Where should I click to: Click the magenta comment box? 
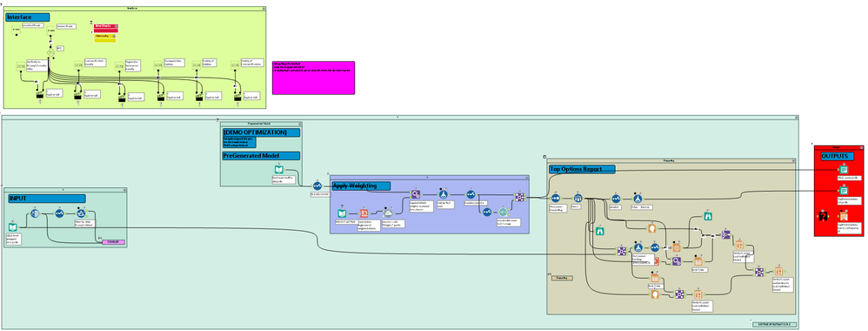pos(313,78)
